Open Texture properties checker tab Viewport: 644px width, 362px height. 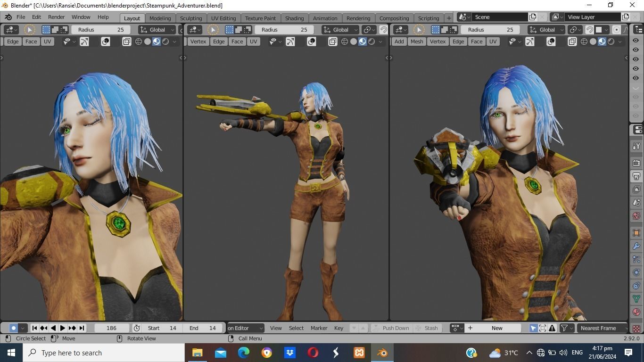tap(636, 328)
